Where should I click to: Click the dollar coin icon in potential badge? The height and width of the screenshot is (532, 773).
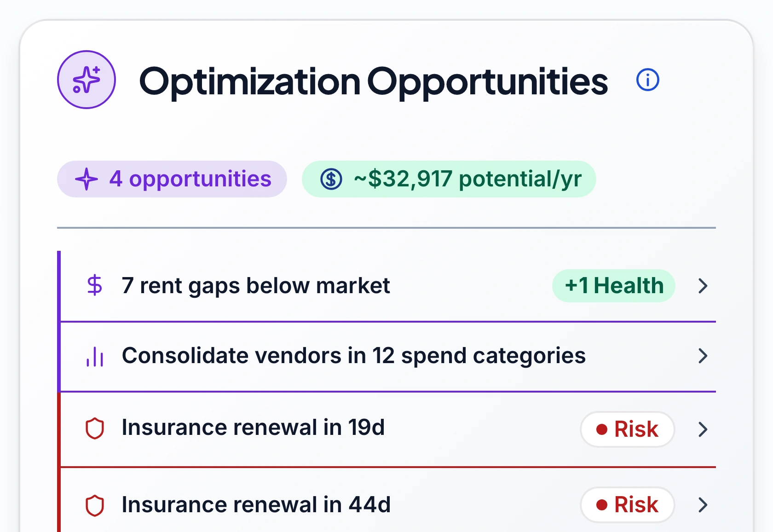click(331, 179)
